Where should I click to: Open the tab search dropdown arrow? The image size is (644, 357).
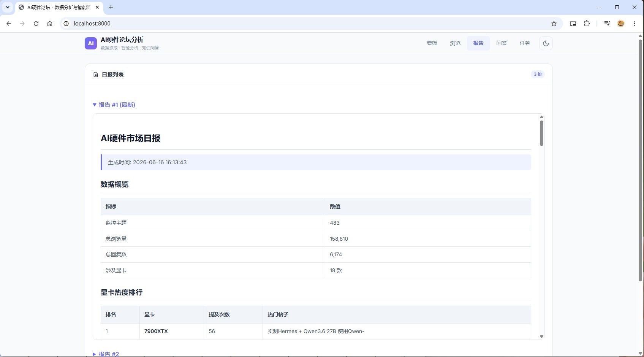click(x=7, y=7)
